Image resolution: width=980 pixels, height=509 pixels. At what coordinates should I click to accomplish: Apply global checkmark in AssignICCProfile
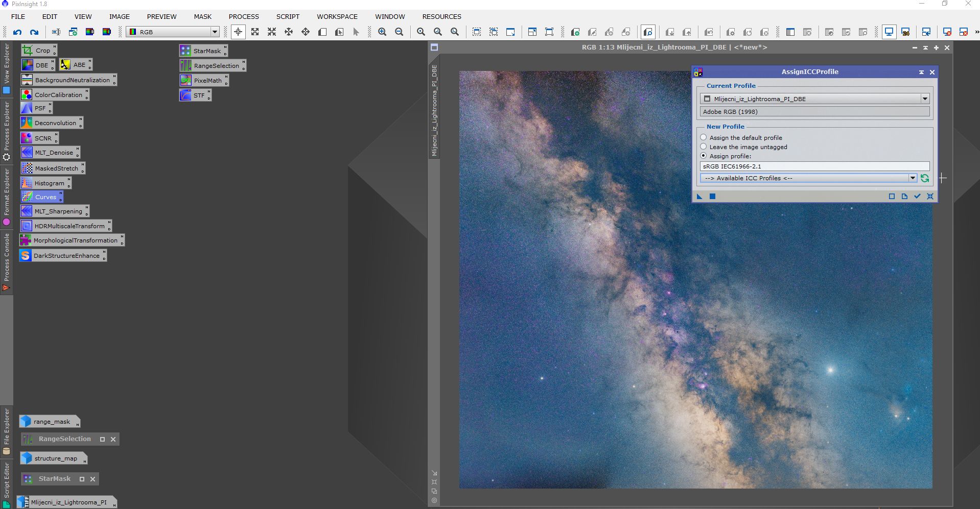click(x=917, y=197)
